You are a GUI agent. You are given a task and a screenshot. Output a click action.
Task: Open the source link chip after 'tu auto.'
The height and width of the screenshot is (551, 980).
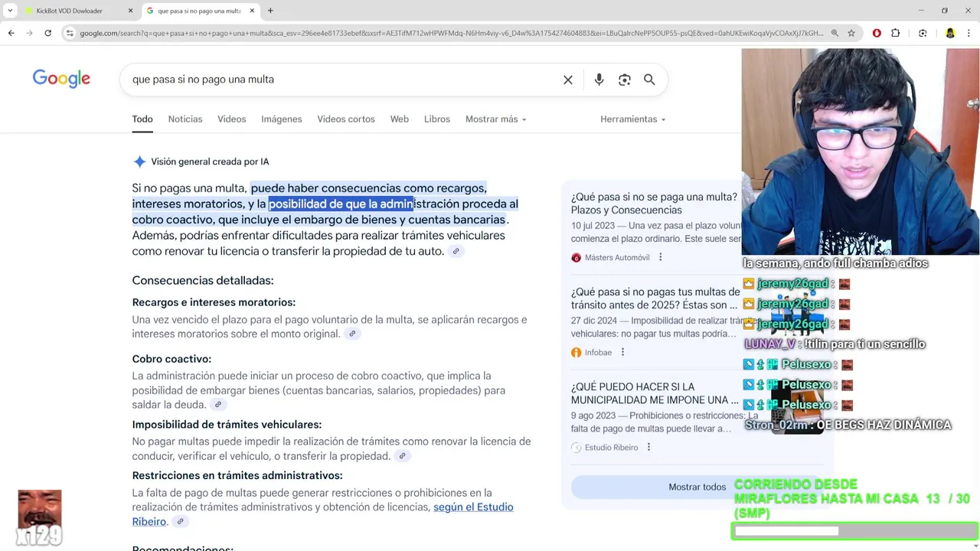pos(456,251)
